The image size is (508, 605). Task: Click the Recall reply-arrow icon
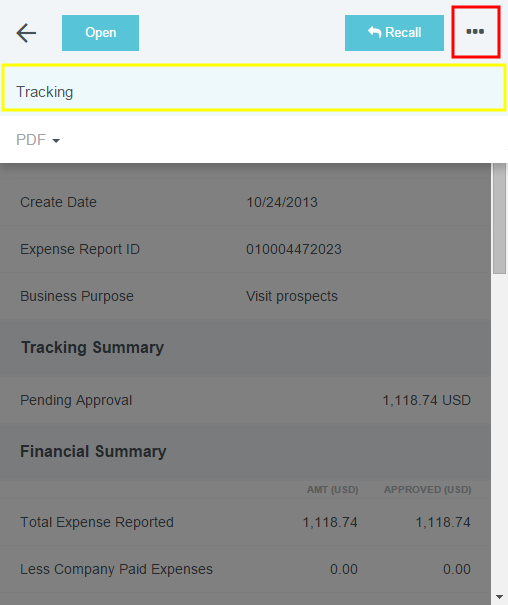pyautogui.click(x=375, y=32)
